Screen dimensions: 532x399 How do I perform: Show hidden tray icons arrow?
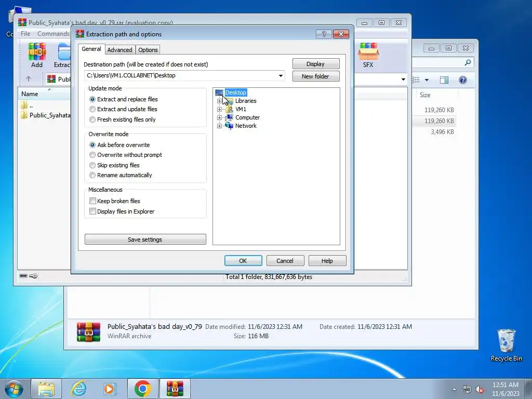(454, 390)
